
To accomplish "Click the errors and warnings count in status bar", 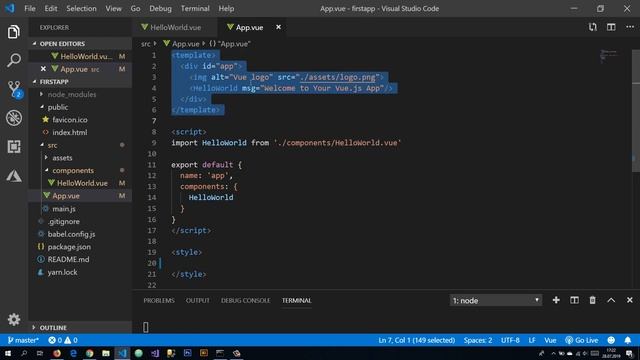I will [x=62, y=340].
